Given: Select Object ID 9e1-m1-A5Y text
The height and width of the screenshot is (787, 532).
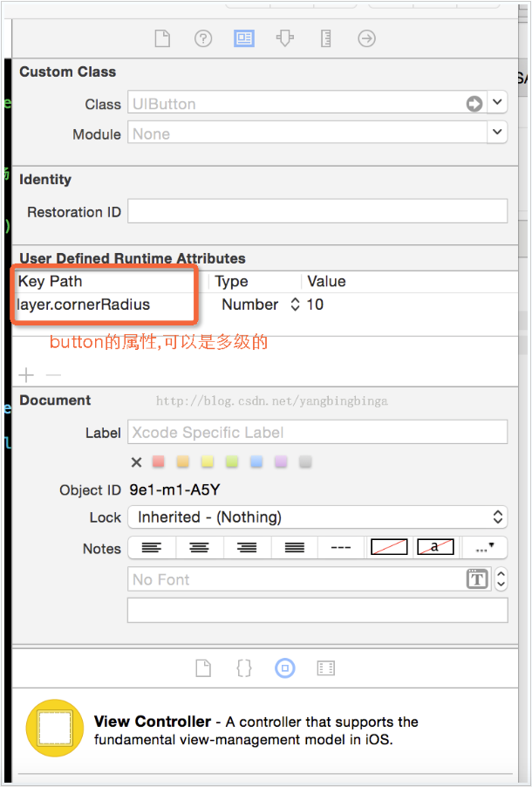Looking at the screenshot, I should point(174,489).
